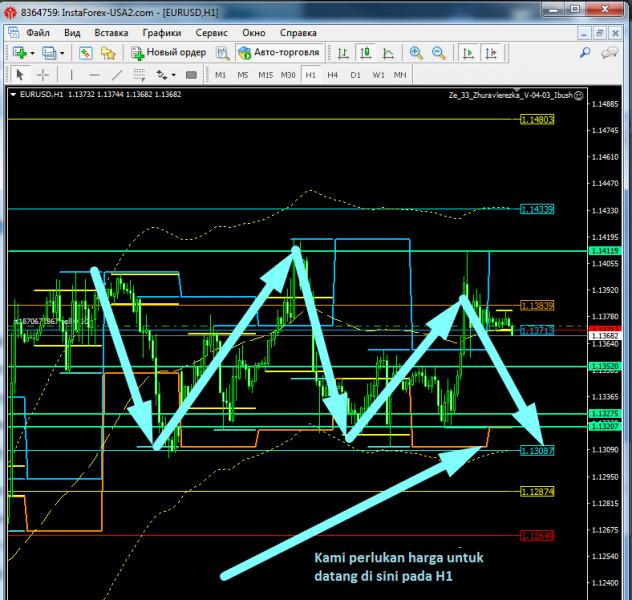This screenshot has height=600, width=632.
Task: Toggle Авто-торговля auto trading
Action: coord(279,52)
